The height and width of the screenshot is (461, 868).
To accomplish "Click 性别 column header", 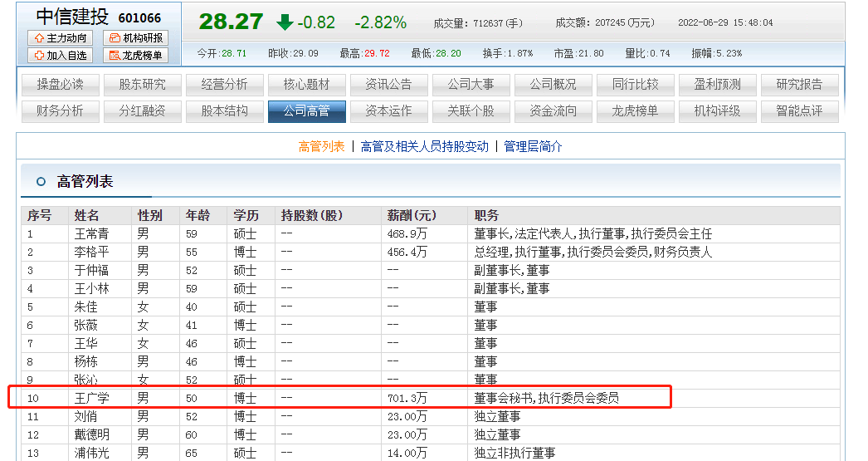I will [x=150, y=215].
